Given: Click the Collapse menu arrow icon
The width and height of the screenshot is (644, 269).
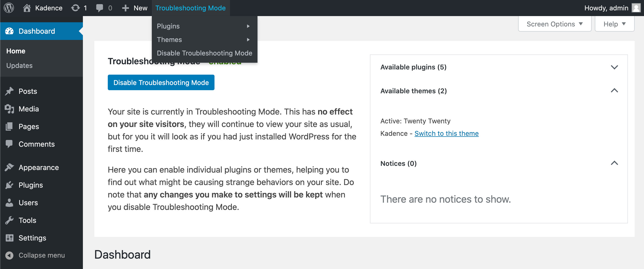Looking at the screenshot, I should tap(9, 256).
